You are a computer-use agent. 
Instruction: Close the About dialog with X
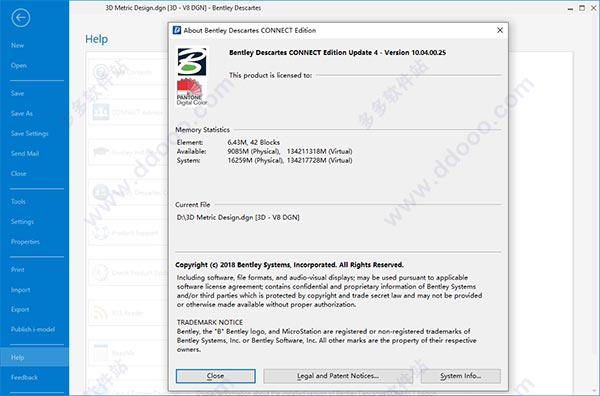500,30
